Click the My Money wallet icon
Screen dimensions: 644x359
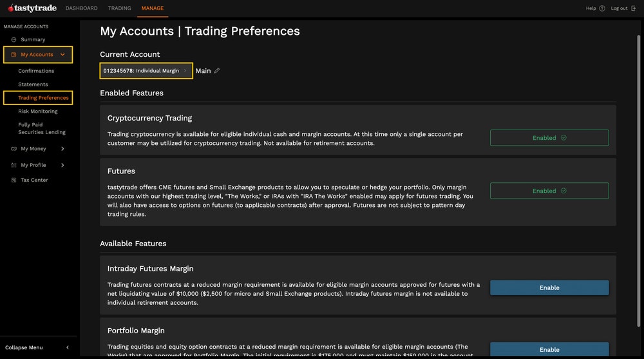(14, 148)
